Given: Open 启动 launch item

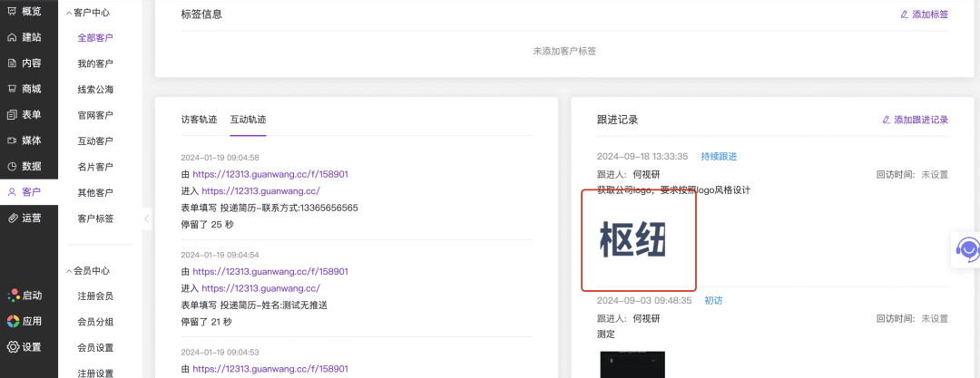Looking at the screenshot, I should coord(25,296).
